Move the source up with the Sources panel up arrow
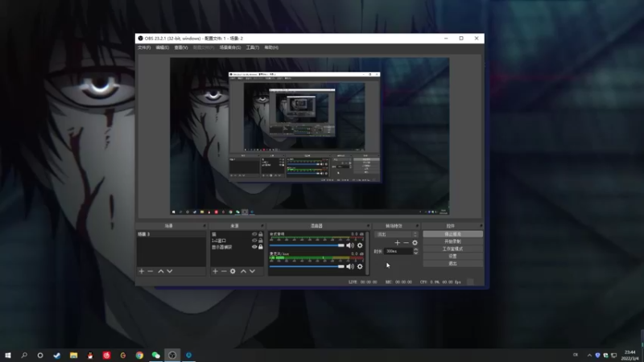This screenshot has height=362, width=644. click(x=244, y=271)
